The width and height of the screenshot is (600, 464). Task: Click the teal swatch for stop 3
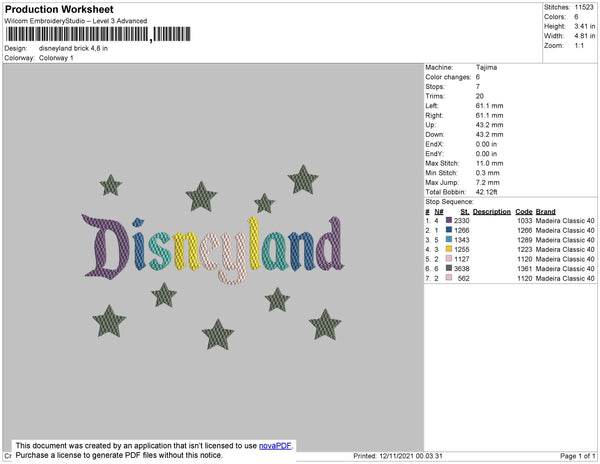coord(449,239)
